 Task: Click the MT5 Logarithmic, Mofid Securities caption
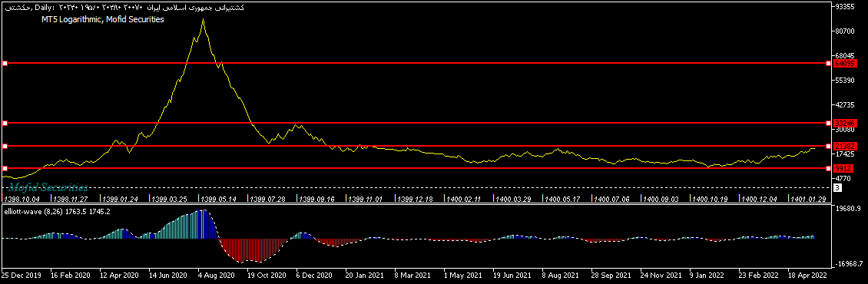point(102,19)
